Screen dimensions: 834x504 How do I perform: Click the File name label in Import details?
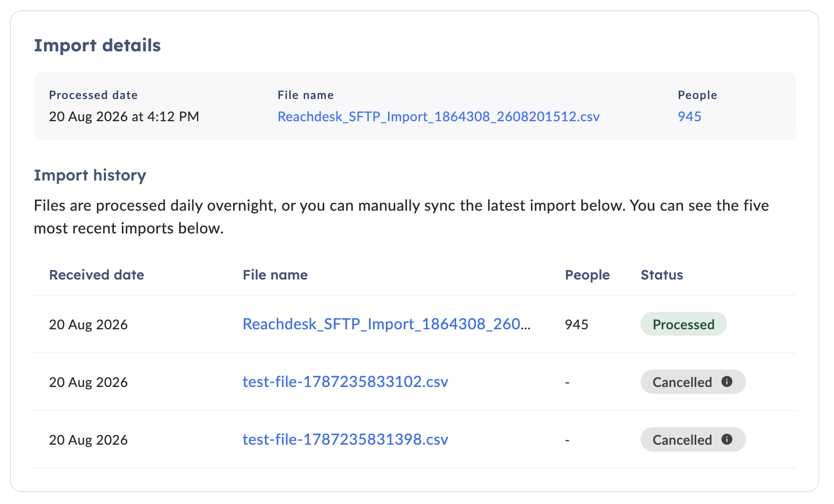click(x=306, y=95)
